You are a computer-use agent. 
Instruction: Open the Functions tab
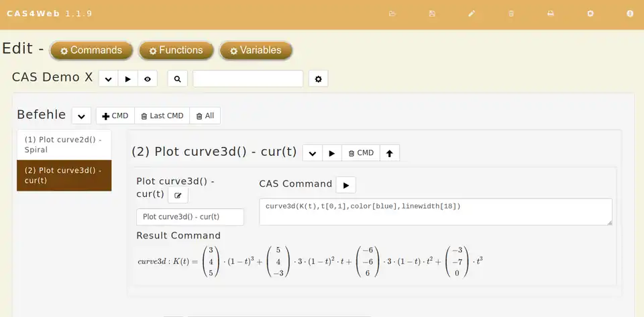176,50
